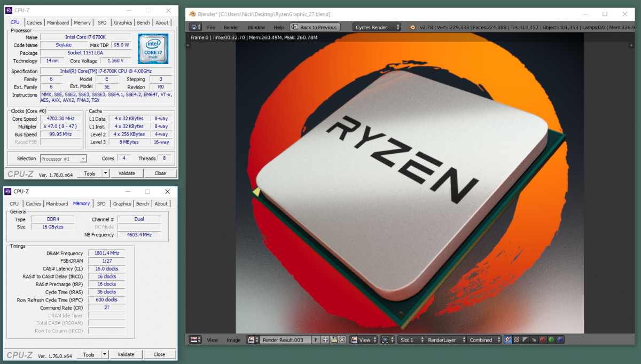Show only the green channel
The image size is (641, 364).
(x=551, y=340)
